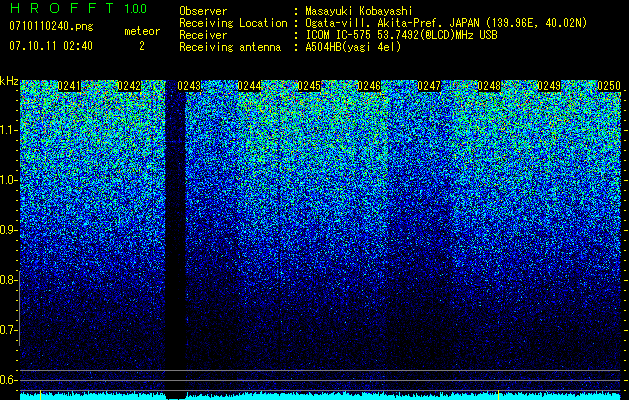Click the 0248 time marker
The image size is (629, 400).
point(489,86)
